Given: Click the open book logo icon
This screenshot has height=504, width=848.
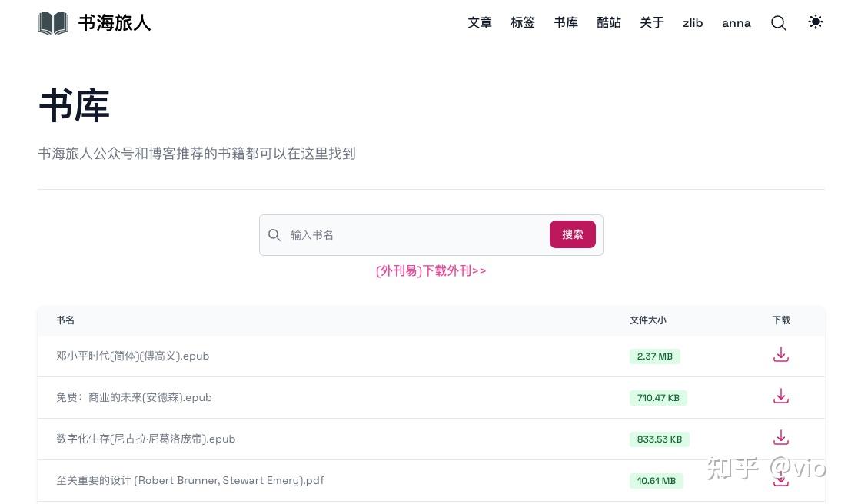Looking at the screenshot, I should click(53, 23).
